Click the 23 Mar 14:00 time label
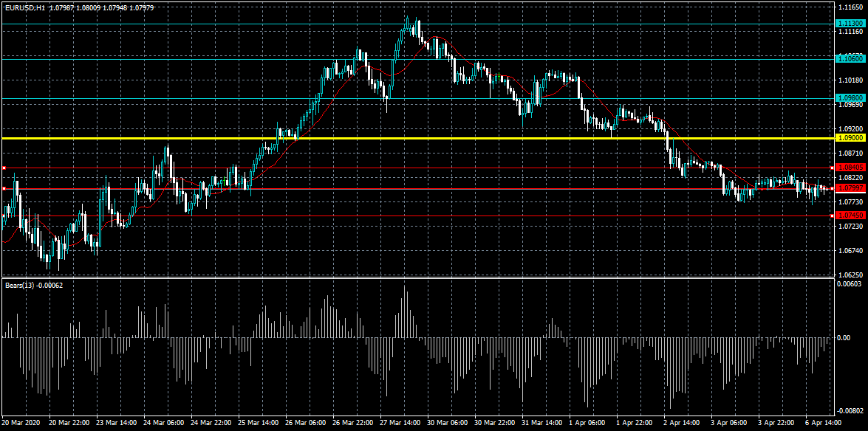868x431 pixels. (117, 423)
